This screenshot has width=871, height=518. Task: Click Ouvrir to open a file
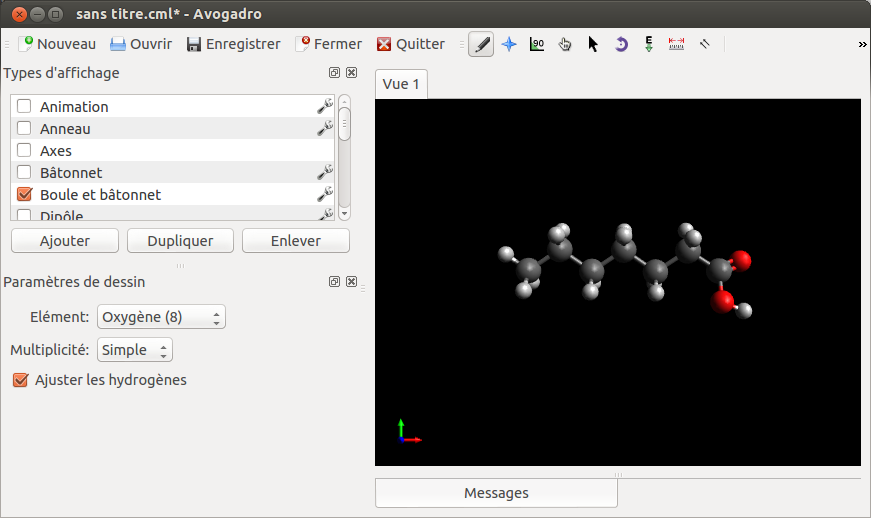141,44
